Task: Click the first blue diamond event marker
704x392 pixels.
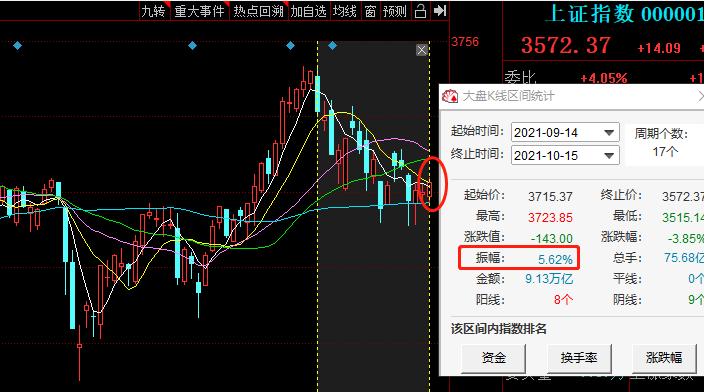Action: pos(18,45)
